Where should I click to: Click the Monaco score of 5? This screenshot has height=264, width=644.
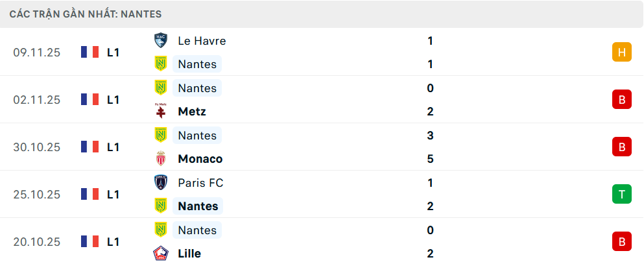(430, 159)
